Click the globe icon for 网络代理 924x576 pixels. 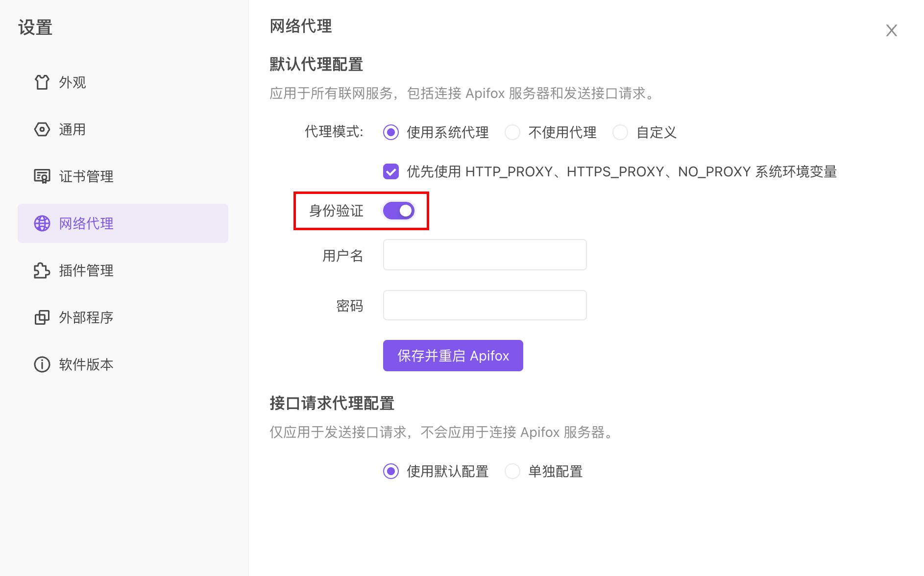tap(42, 223)
